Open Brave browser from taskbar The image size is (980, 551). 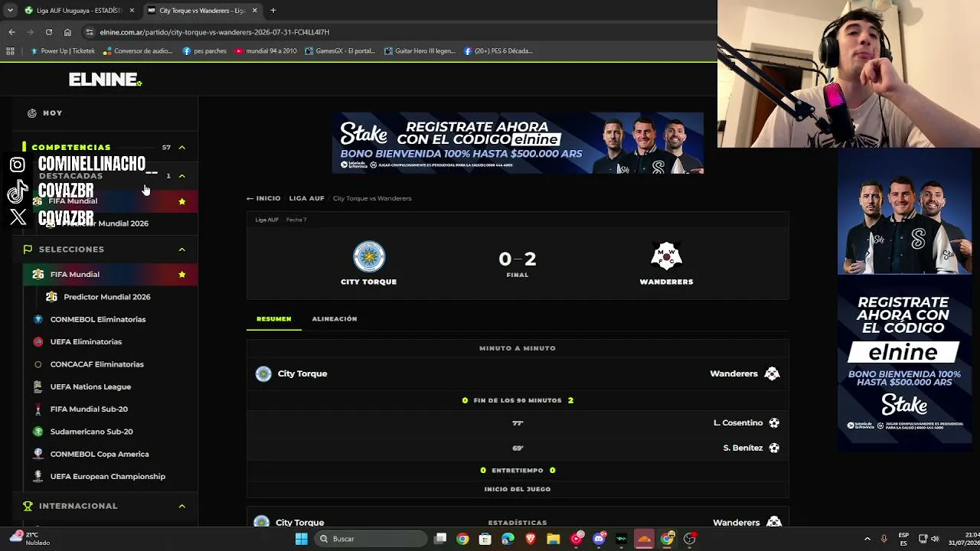pos(531,539)
